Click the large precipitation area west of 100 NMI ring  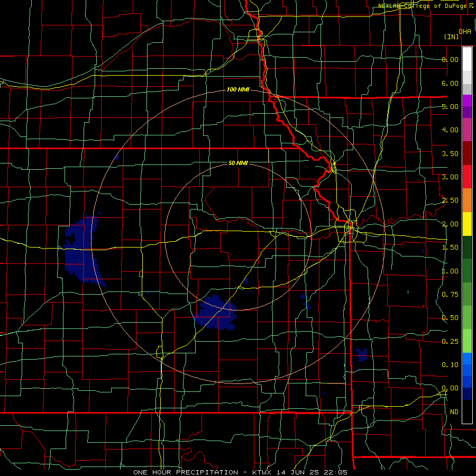(x=80, y=252)
